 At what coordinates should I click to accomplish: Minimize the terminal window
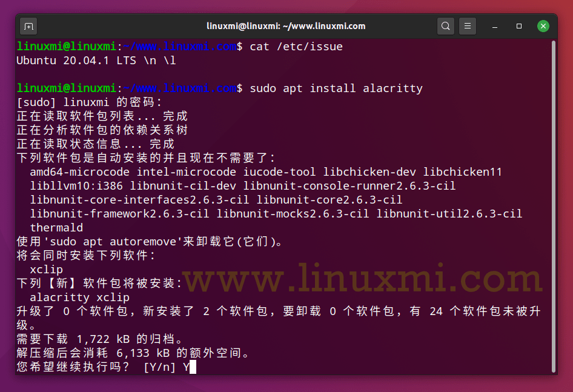[x=495, y=26]
